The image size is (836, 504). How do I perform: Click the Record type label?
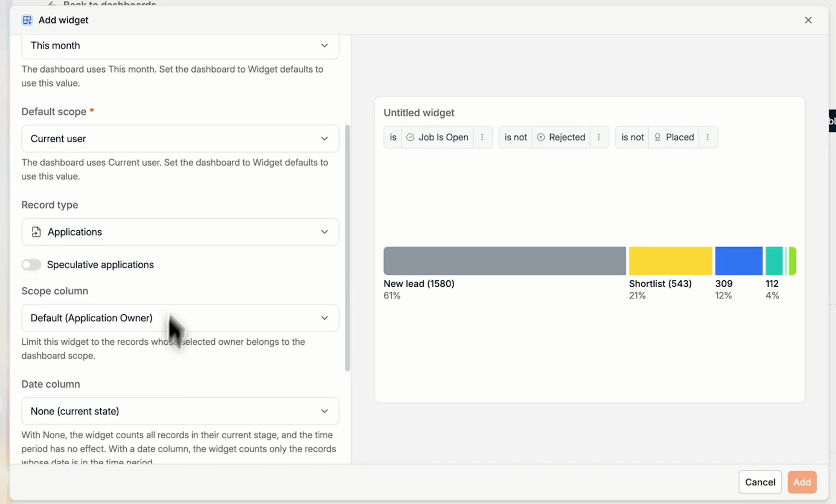tap(50, 205)
